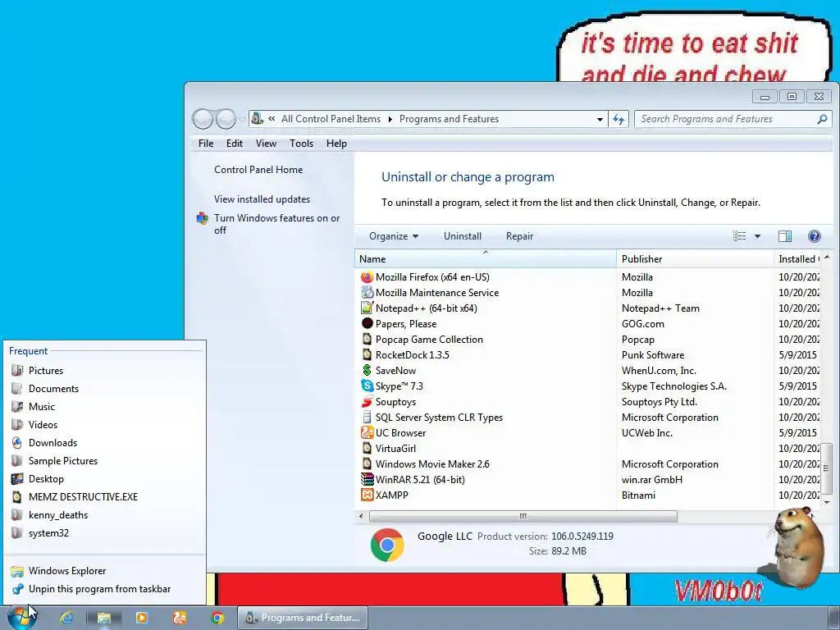
Task: Select the XAMPP icon
Action: (367, 495)
